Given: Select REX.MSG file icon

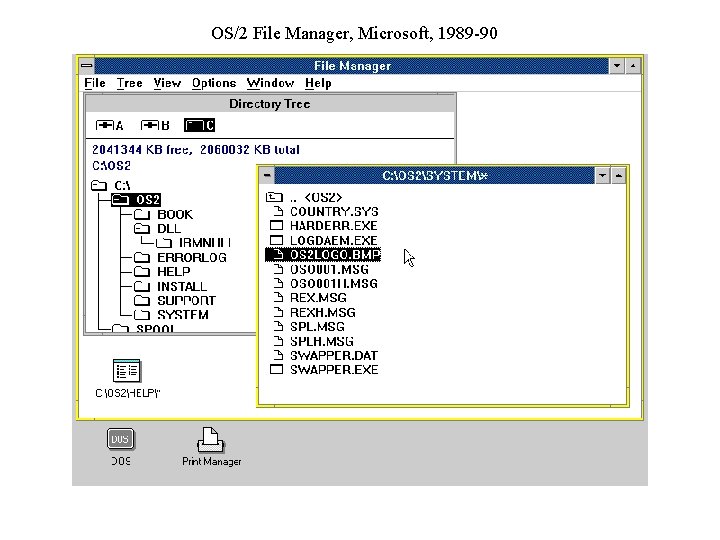Looking at the screenshot, I should pos(278,298).
